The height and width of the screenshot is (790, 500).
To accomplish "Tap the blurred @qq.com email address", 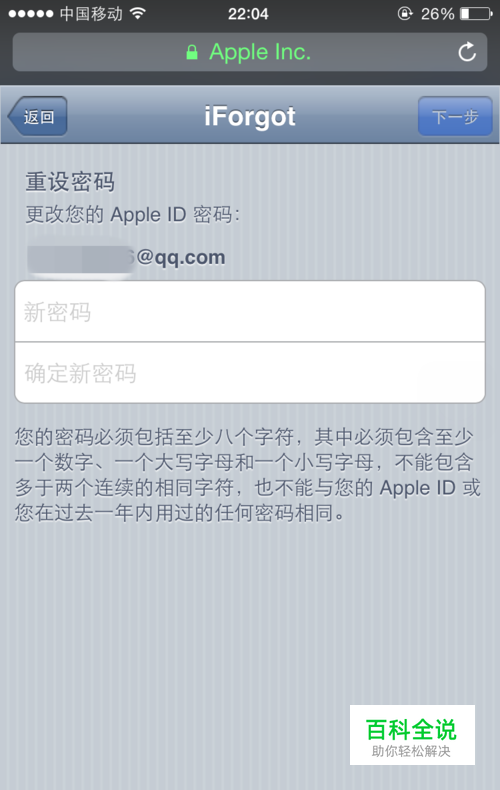I will point(126,257).
